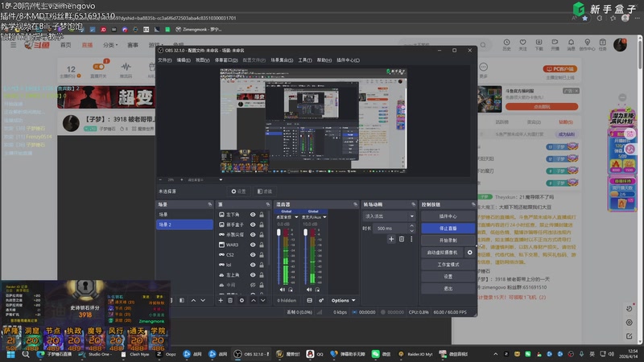
Task: Mute the desktop audio channel
Action: [283, 290]
